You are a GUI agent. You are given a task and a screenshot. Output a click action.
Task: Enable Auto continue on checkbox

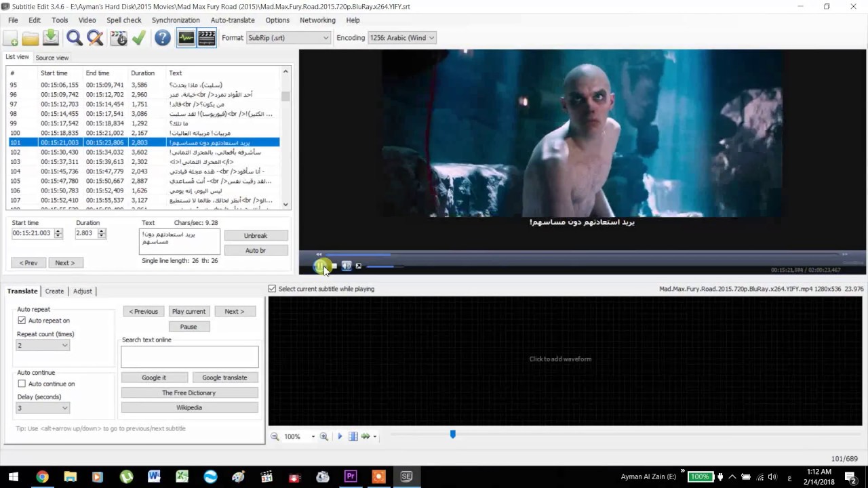point(22,384)
